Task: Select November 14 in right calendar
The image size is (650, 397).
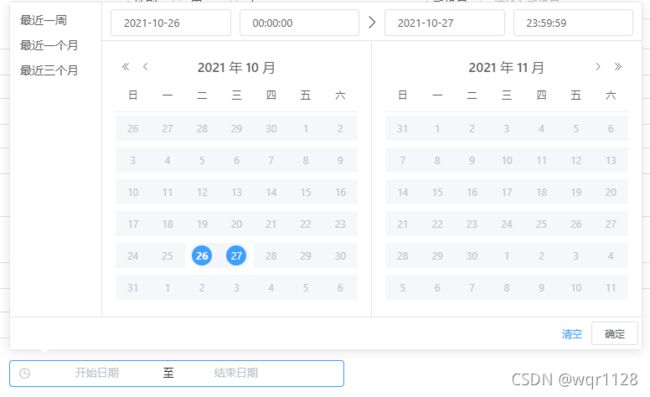Action: [x=403, y=192]
